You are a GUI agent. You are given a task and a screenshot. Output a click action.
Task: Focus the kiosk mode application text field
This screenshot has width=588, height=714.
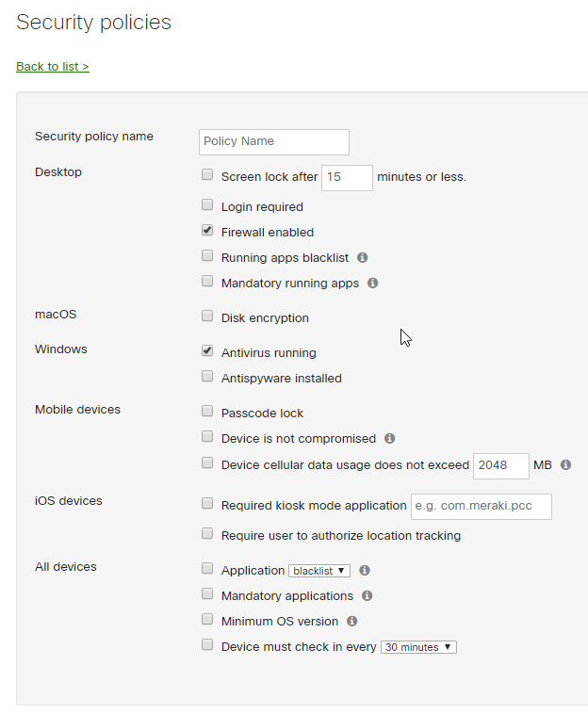coord(482,506)
